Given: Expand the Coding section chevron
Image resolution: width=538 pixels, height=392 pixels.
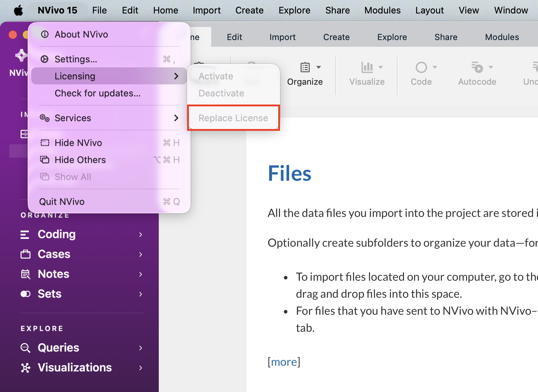Looking at the screenshot, I should tap(141, 234).
